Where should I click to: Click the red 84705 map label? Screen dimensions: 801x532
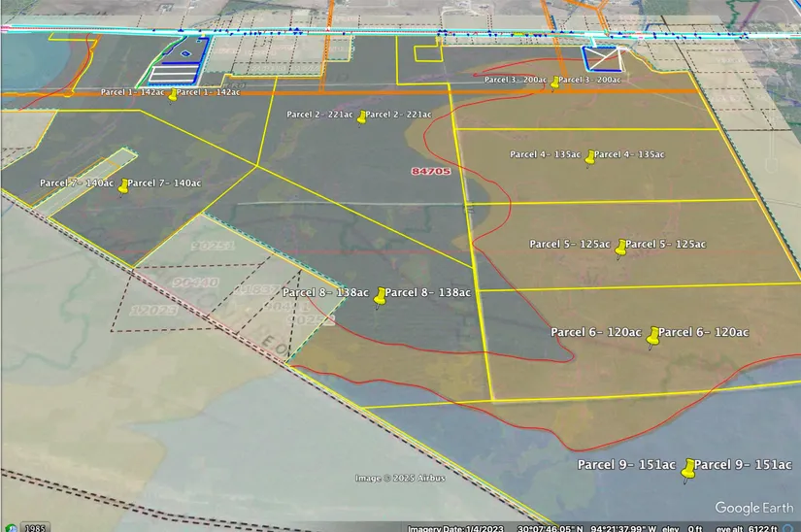[431, 171]
